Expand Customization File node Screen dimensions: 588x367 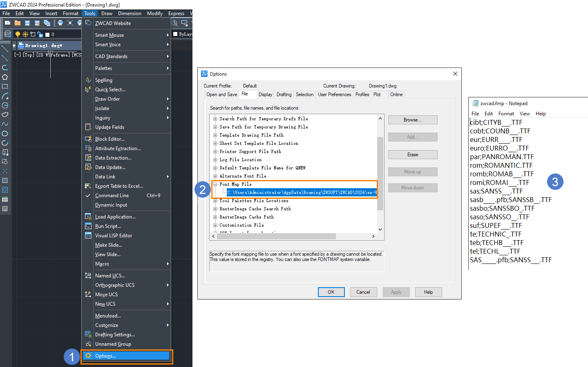(215, 225)
